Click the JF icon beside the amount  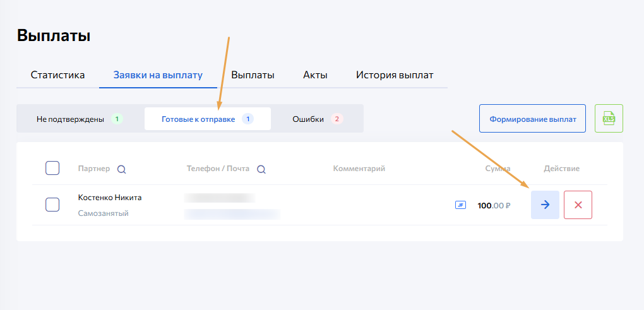460,205
